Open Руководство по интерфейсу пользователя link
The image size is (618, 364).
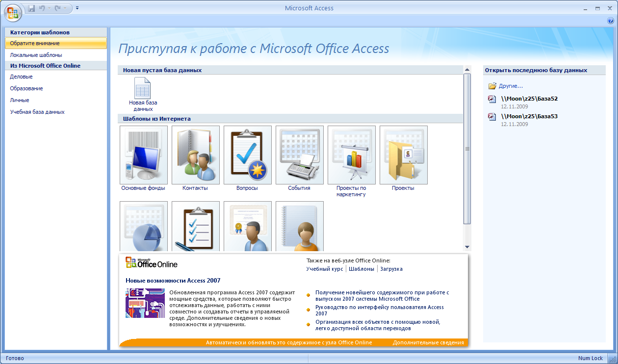[x=380, y=310]
